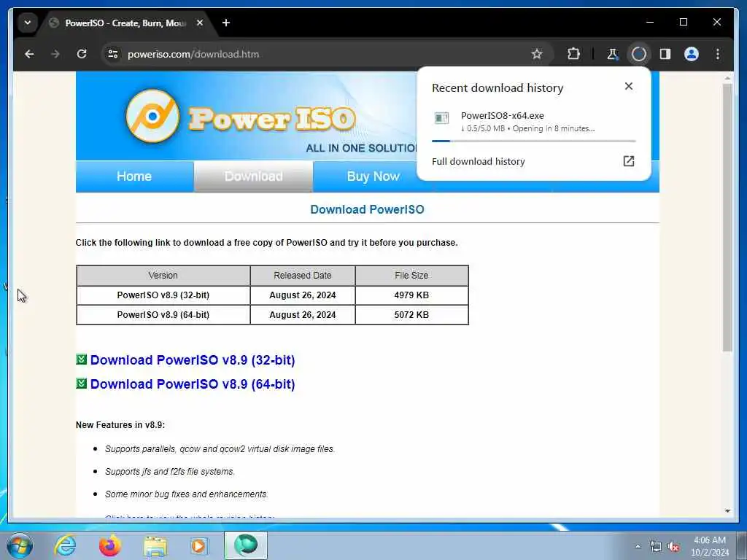Close the PowerISO browser tab
747x560 pixels.
(200, 23)
